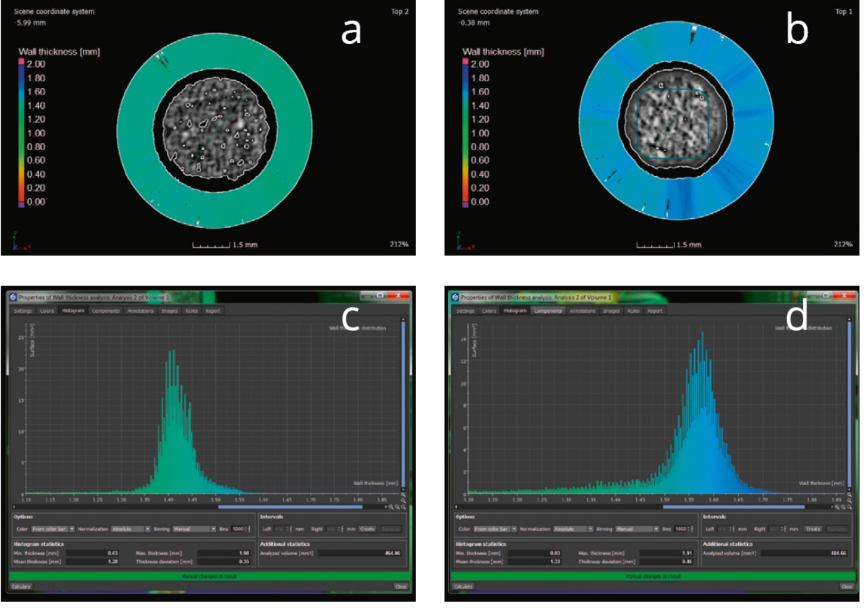Click the Left interval field in right dialog
The image size is (868, 612).
tap(725, 529)
